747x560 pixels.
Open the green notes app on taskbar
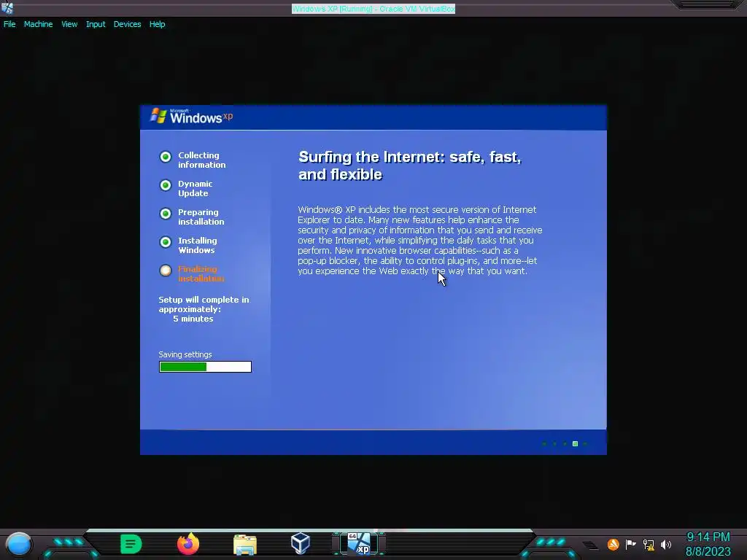click(x=131, y=544)
